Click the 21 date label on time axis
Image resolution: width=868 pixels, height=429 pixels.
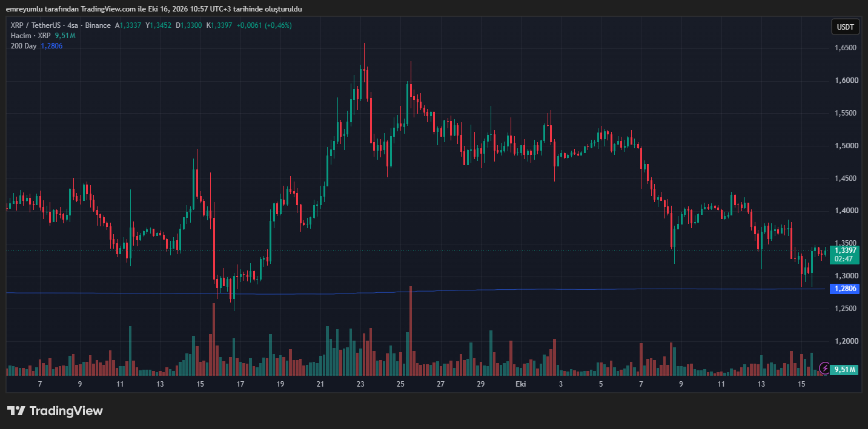[x=320, y=384]
